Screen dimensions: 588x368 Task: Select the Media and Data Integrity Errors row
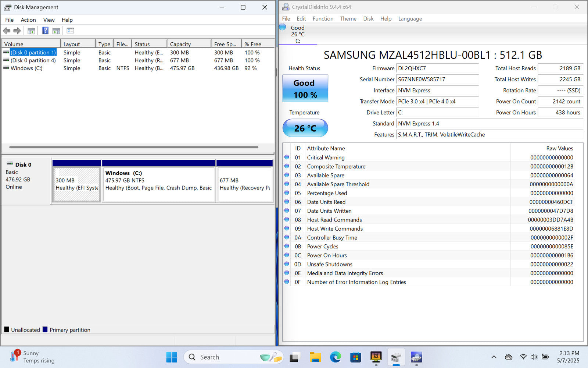429,273
